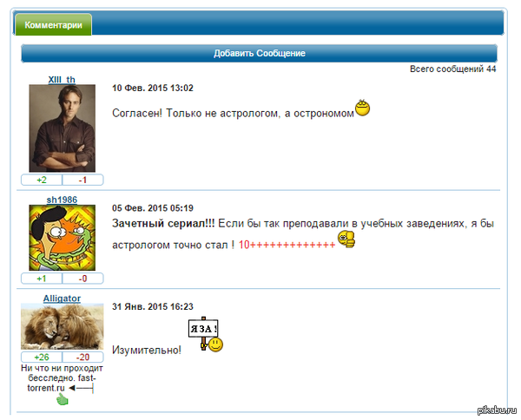The width and height of the screenshot is (521, 420).
Task: Upvote sh1986 with the +1 button
Action: click(42, 279)
